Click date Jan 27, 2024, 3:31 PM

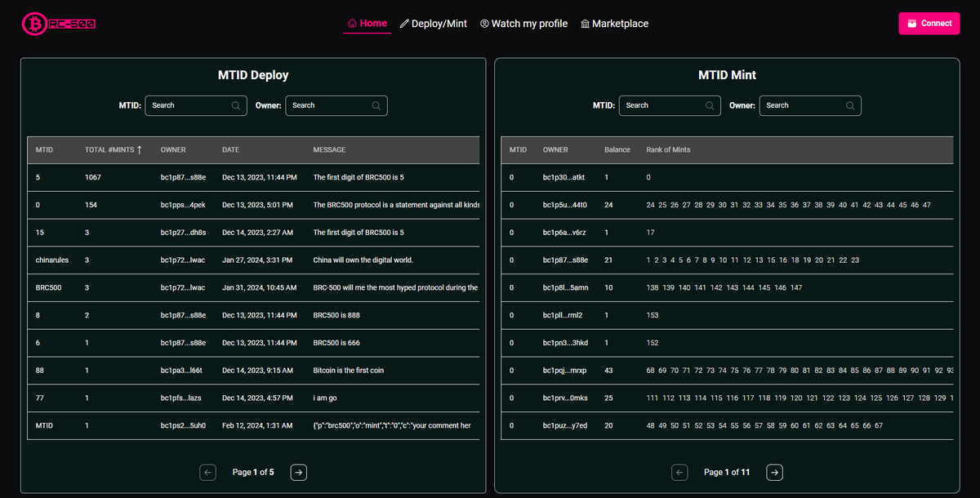click(257, 260)
